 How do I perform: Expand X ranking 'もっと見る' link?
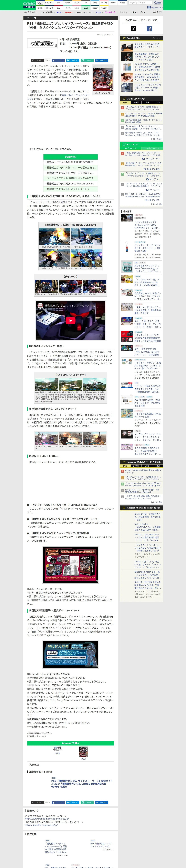157,204
